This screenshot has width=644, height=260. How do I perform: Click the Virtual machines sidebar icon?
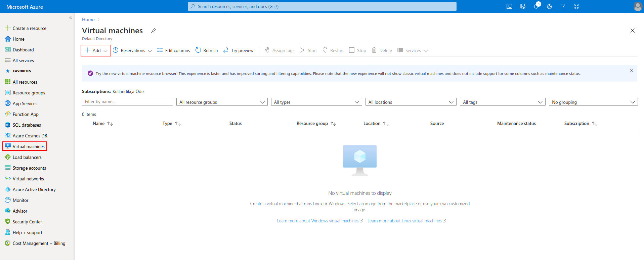8,146
